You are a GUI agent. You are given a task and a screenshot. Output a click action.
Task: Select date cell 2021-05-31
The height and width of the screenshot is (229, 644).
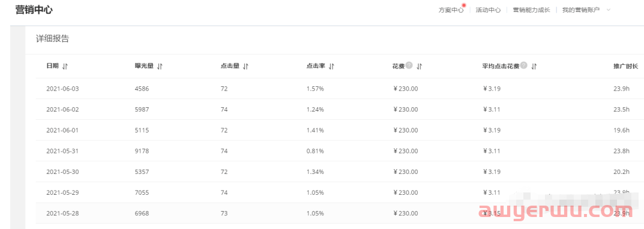point(62,151)
